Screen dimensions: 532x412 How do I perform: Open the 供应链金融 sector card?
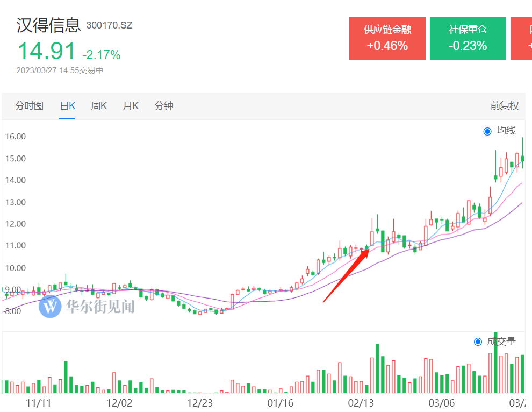pyautogui.click(x=387, y=38)
